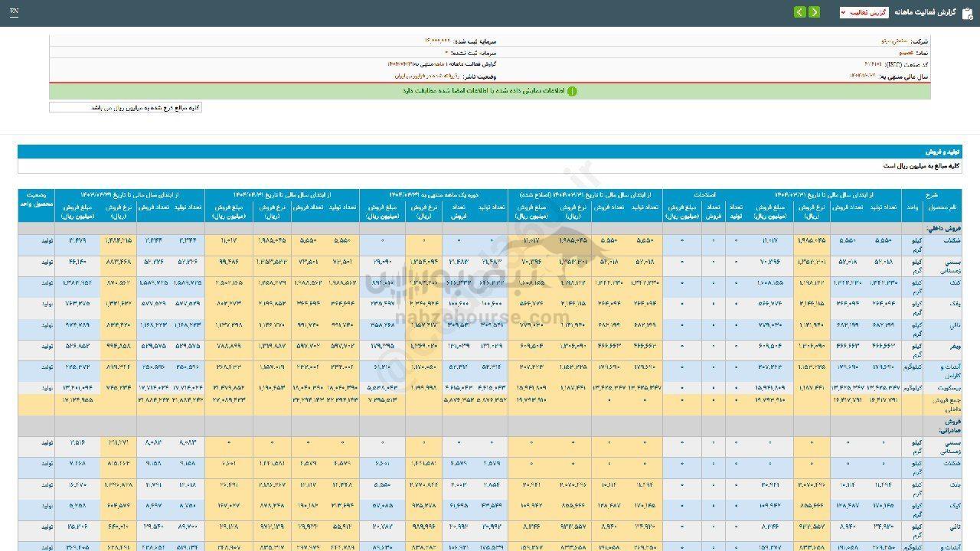Switch language with the EN link
Screen dimensions: 980x551
15,12
